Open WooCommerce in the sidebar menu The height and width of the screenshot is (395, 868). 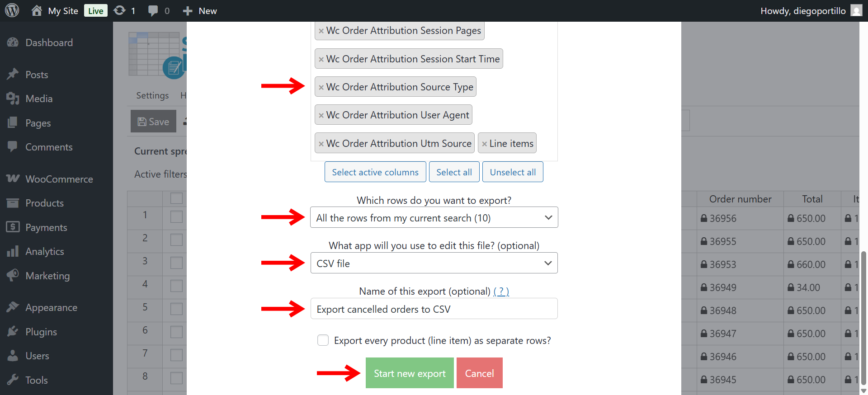tap(59, 179)
